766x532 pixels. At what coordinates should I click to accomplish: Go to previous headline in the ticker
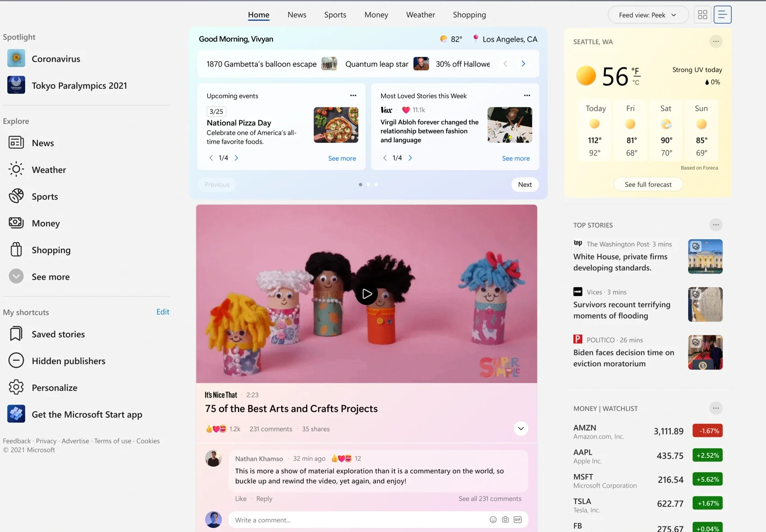[x=505, y=64]
